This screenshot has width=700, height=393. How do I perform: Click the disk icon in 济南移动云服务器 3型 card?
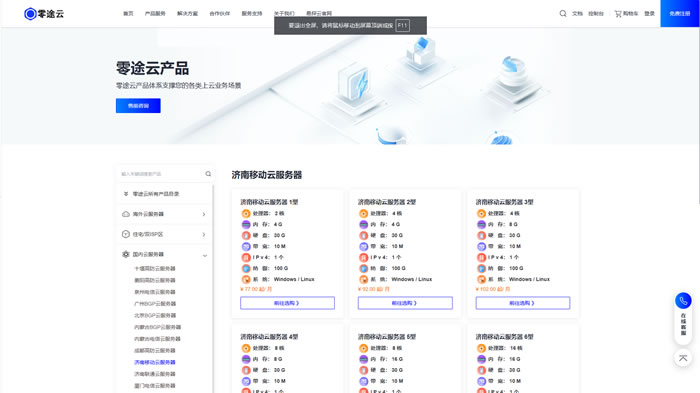click(x=481, y=235)
